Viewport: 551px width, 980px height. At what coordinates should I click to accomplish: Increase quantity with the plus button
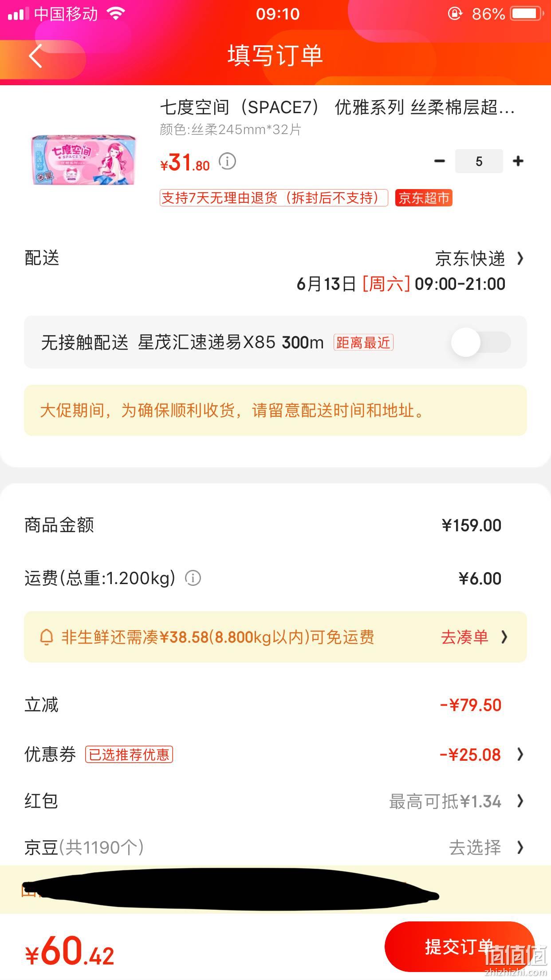tap(518, 161)
